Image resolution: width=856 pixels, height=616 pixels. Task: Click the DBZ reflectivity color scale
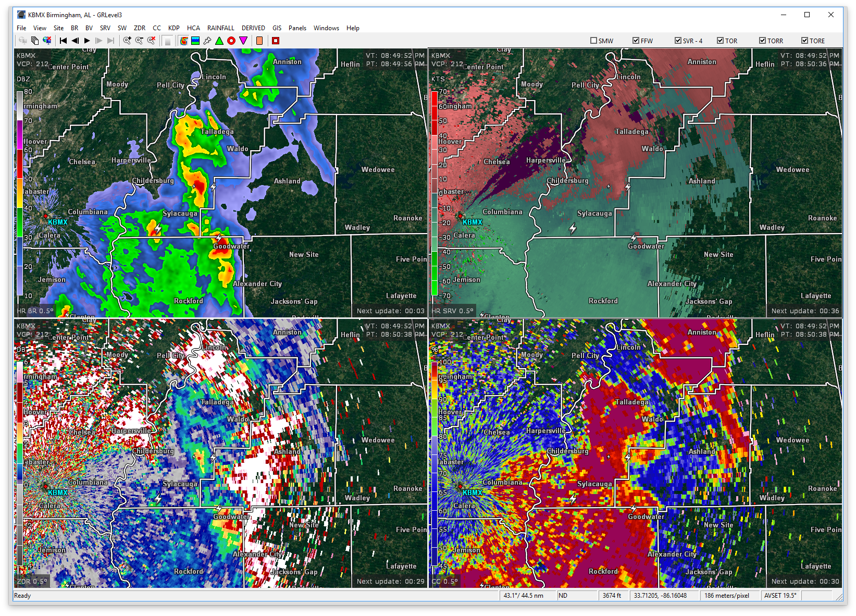tap(20, 198)
